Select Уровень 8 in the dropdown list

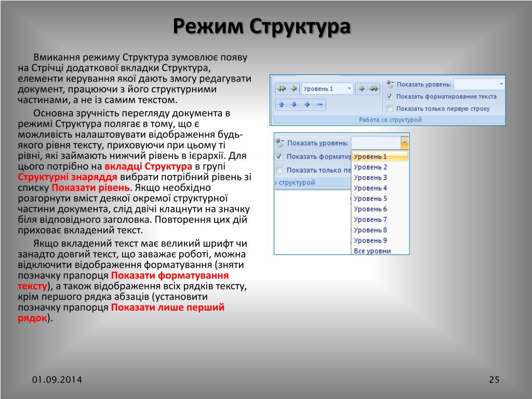380,230
